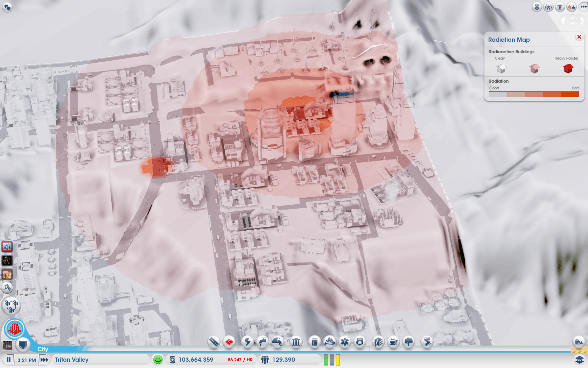Open the Sewage pipe menu
588x368 pixels.
(278, 341)
